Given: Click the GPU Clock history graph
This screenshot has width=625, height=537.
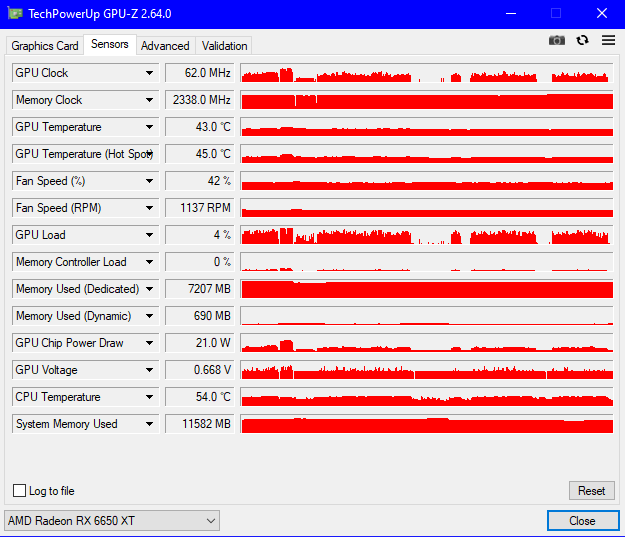Looking at the screenshot, I should 427,73.
